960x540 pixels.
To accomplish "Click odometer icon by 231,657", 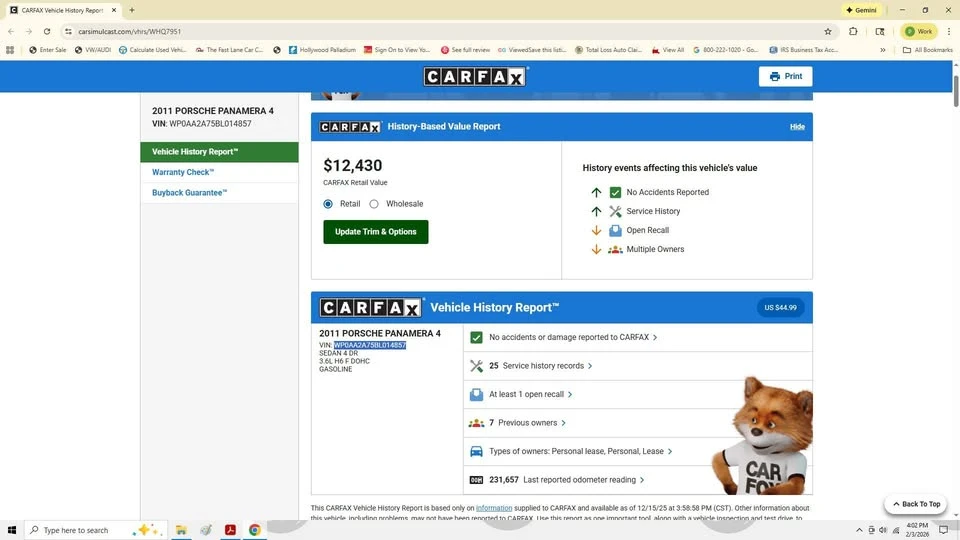I will [x=476, y=480].
